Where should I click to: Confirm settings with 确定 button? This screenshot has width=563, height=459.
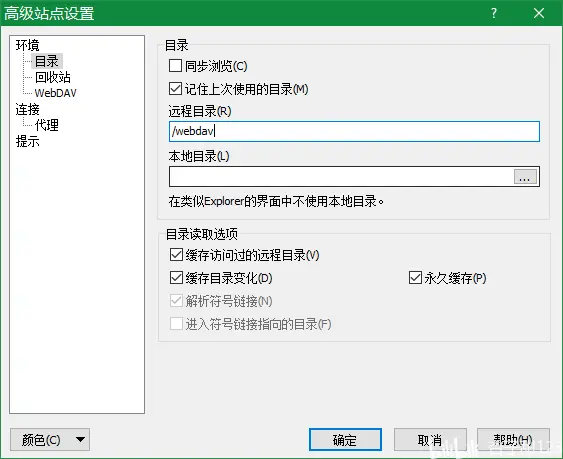point(345,439)
